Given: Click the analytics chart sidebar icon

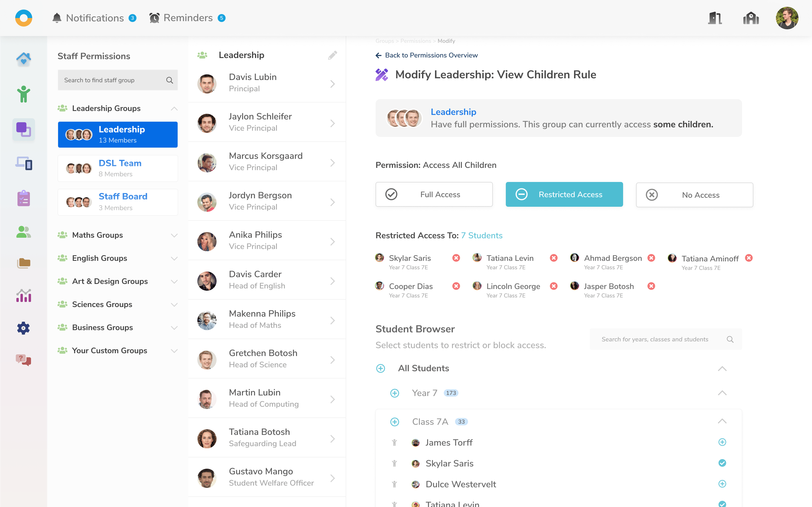Looking at the screenshot, I should (23, 295).
